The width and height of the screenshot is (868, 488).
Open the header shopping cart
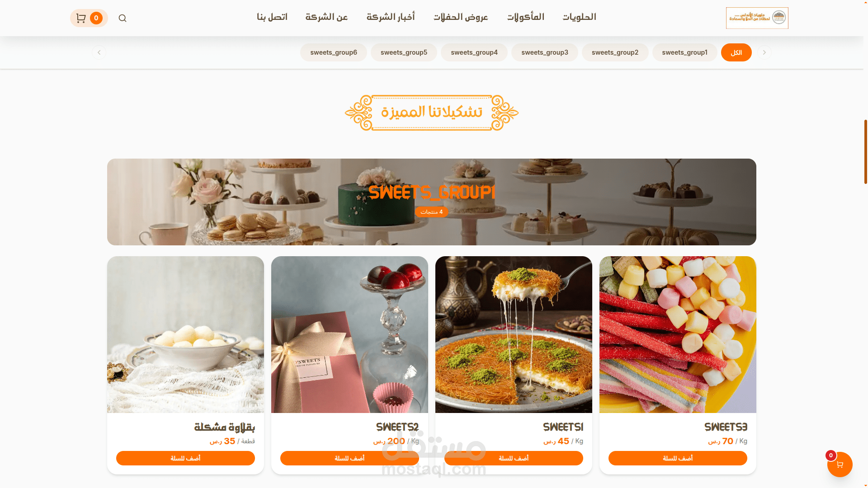tap(89, 18)
